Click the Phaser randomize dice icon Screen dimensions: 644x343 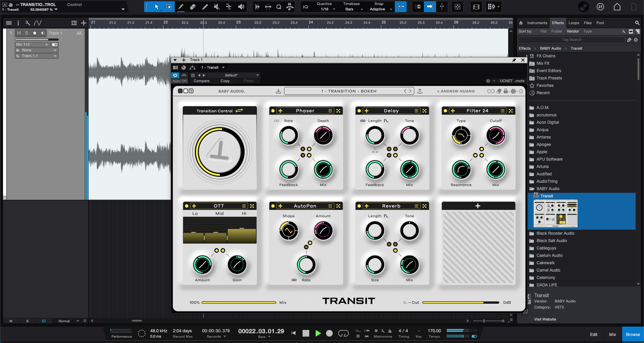tap(338, 111)
